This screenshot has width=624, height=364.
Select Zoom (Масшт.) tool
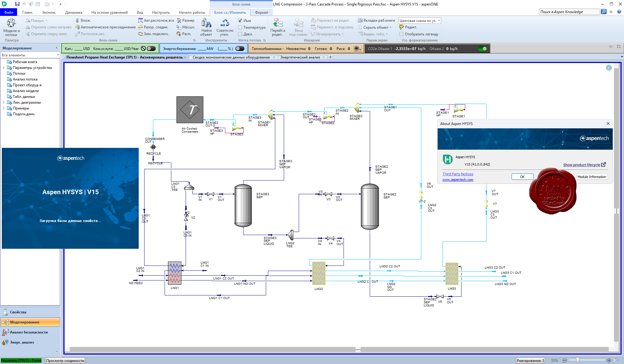[x=186, y=27]
